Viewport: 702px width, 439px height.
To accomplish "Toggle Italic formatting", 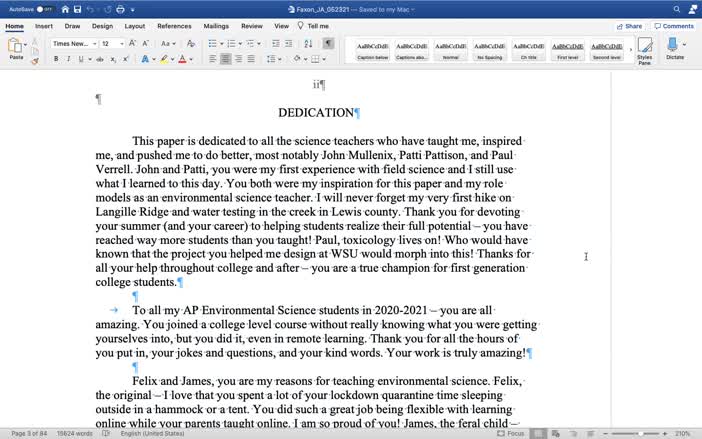I will (68, 59).
